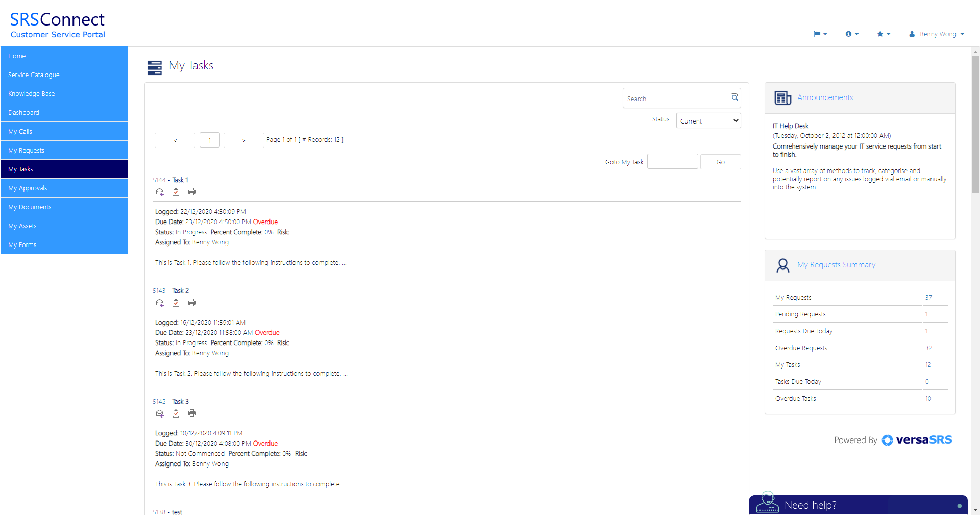The width and height of the screenshot is (980, 515).
Task: Open the Status dropdown showing Current
Action: coord(708,121)
